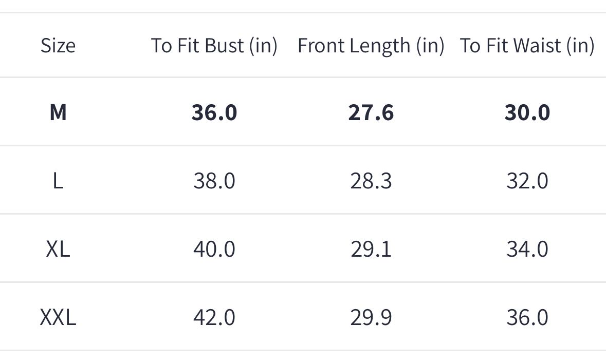Click waist value 32.0 for size L
606x364 pixels.
pos(527,181)
